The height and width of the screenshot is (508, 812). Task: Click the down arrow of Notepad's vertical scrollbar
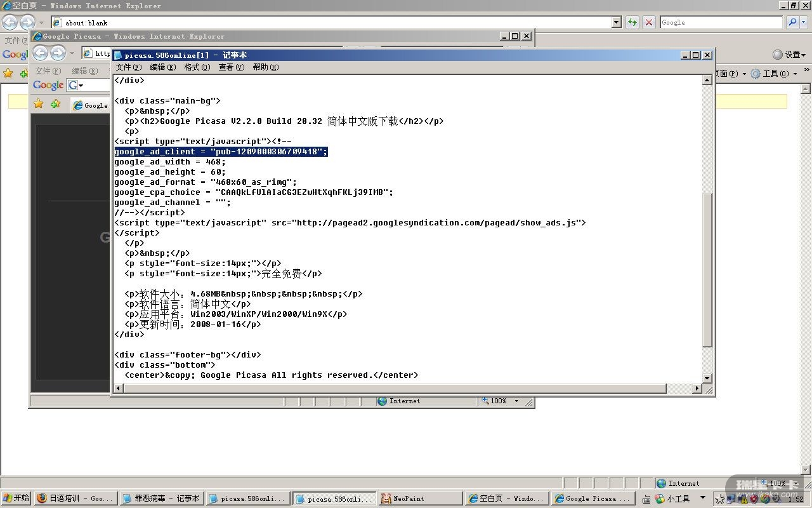tap(707, 378)
